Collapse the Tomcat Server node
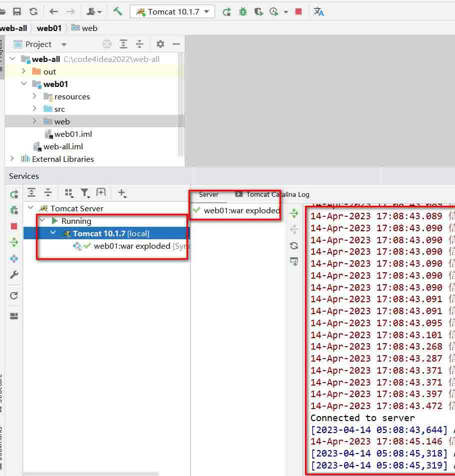This screenshot has height=476, width=455. coord(30,208)
